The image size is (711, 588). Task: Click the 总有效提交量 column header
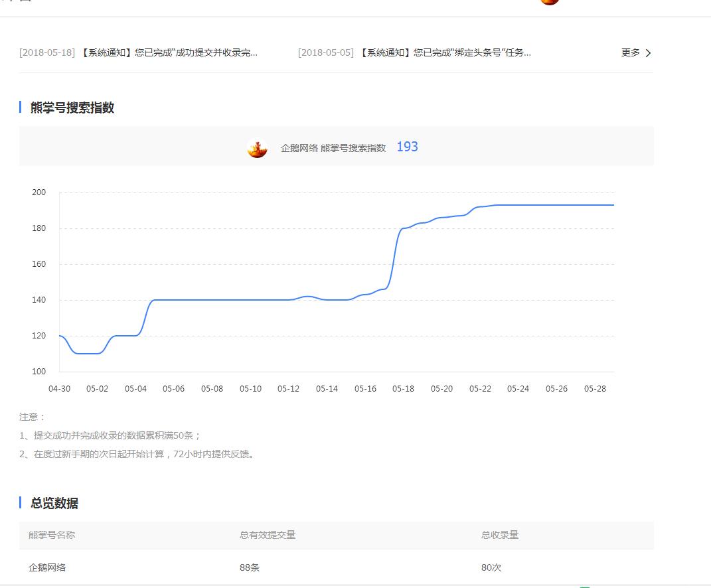(268, 535)
